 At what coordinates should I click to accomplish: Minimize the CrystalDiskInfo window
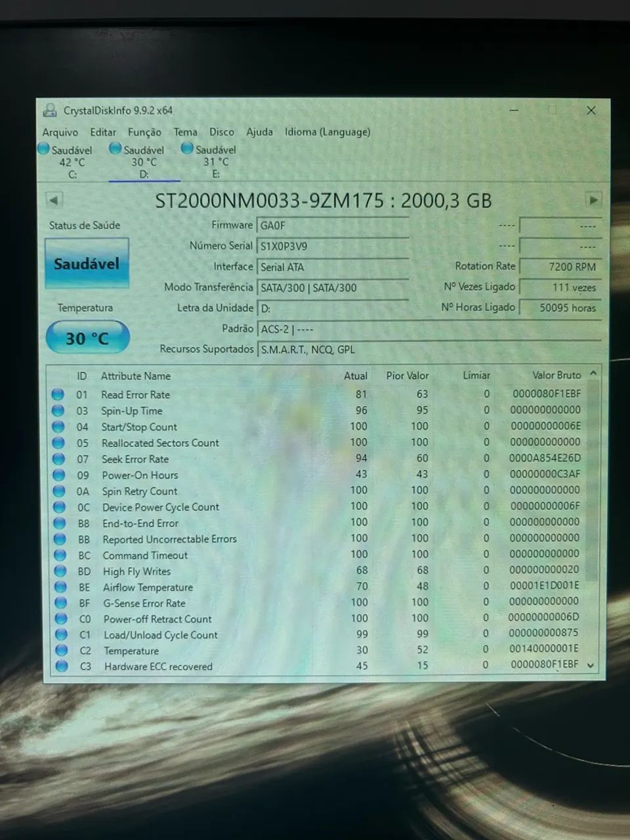[x=515, y=110]
